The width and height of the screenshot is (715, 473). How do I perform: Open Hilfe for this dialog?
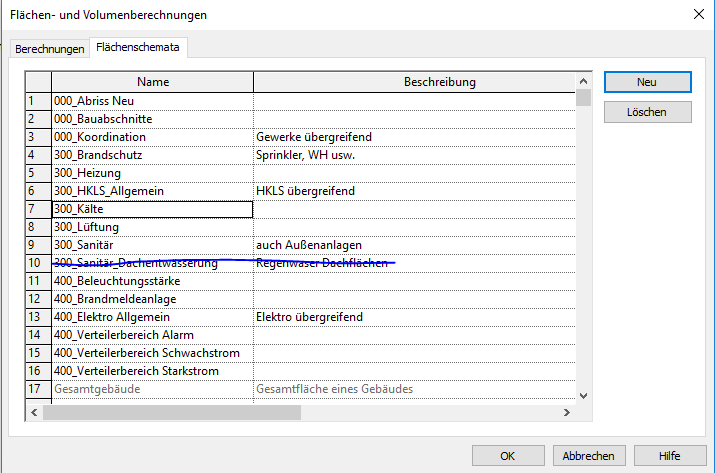[x=669, y=455]
